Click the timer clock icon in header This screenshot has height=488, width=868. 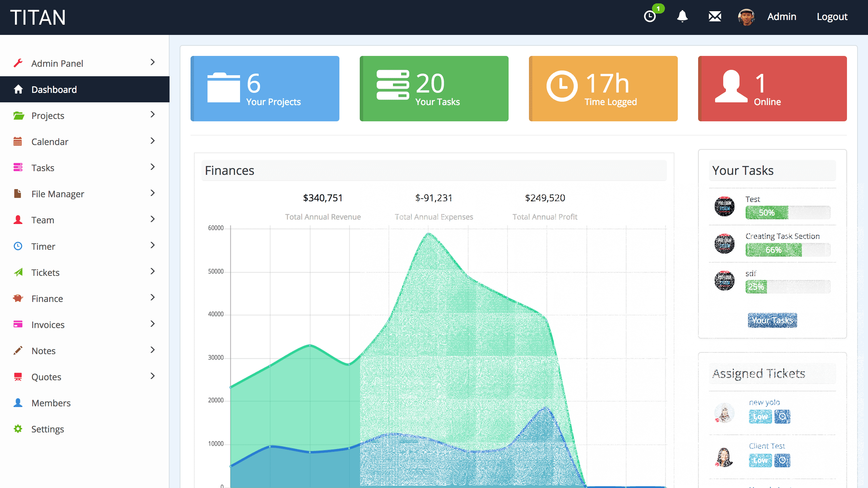(650, 16)
